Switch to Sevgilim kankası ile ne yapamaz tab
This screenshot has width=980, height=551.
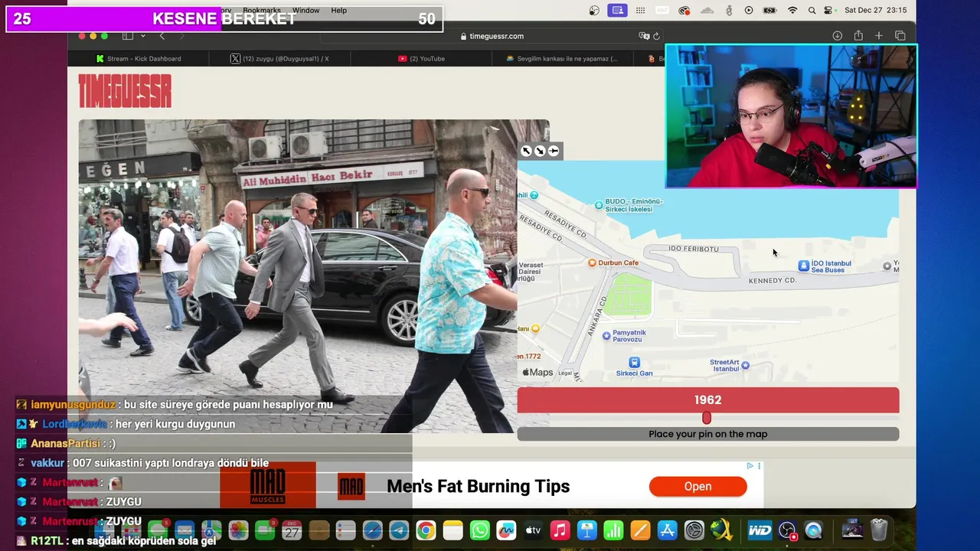pyautogui.click(x=562, y=58)
